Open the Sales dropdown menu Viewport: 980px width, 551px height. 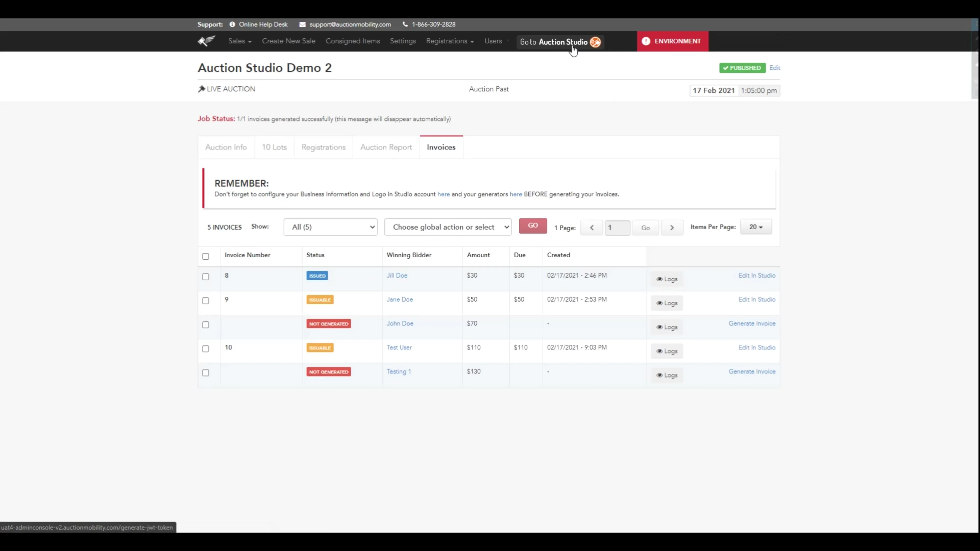pyautogui.click(x=240, y=41)
